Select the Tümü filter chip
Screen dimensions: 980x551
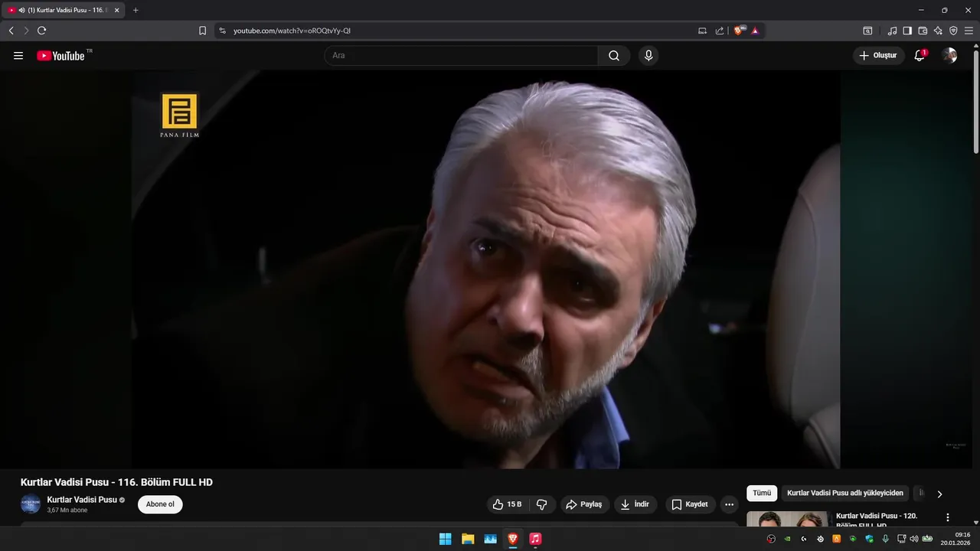(x=762, y=494)
